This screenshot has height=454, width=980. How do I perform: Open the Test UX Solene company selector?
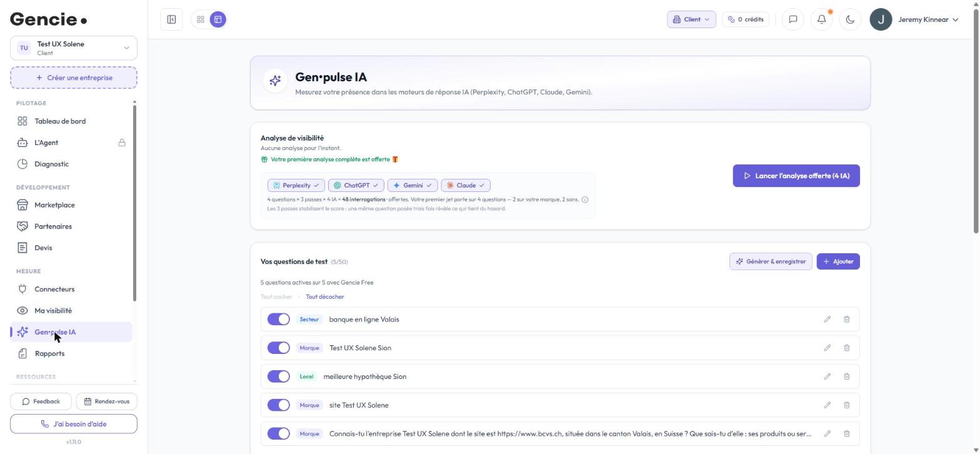pyautogui.click(x=74, y=48)
